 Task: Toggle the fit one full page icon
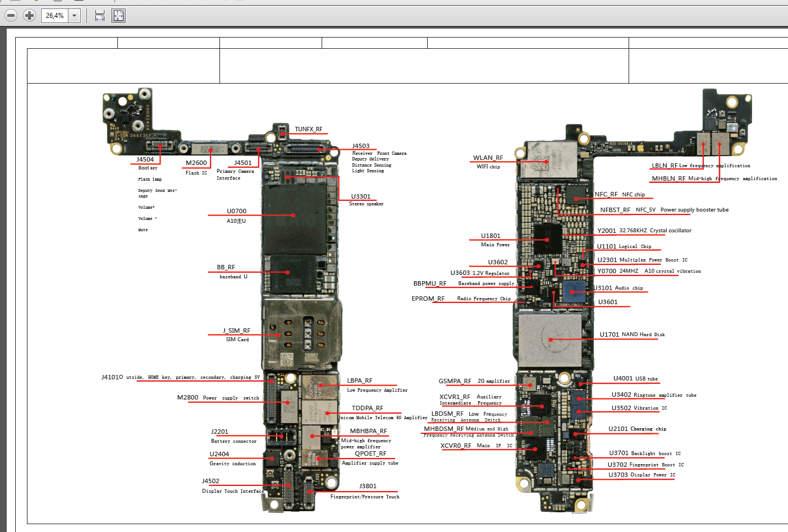[118, 16]
